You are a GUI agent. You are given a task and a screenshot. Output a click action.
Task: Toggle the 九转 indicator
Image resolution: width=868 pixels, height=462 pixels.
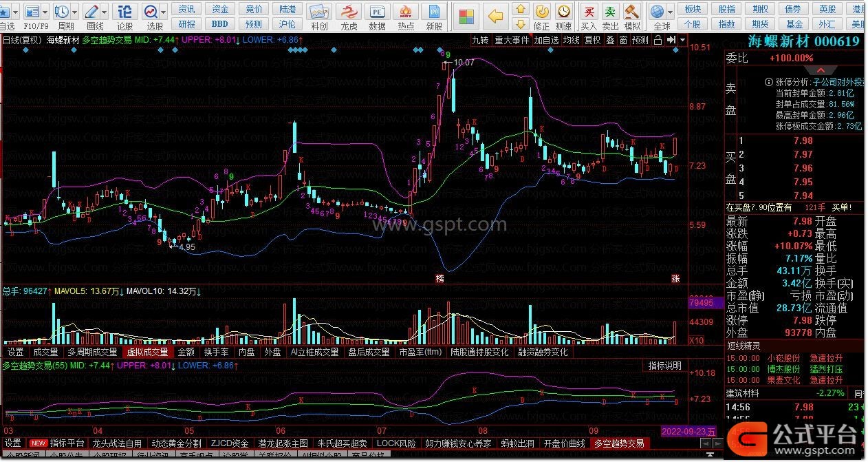coord(480,40)
